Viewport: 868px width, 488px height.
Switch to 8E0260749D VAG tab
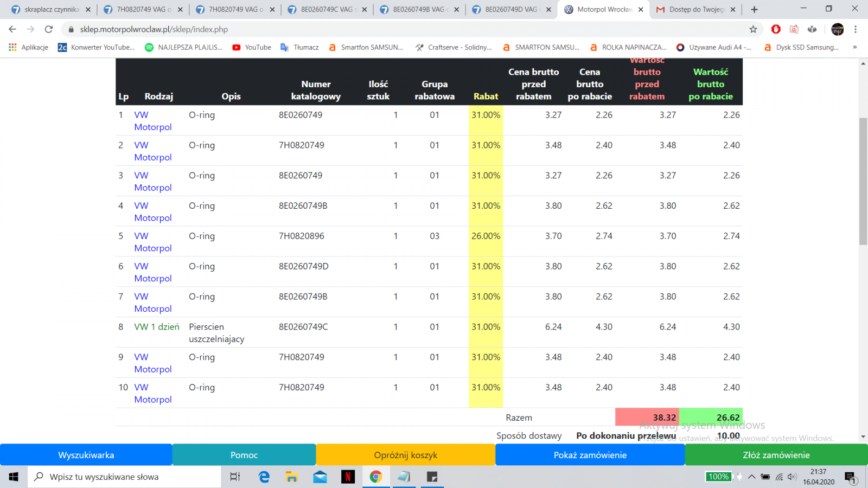click(512, 9)
